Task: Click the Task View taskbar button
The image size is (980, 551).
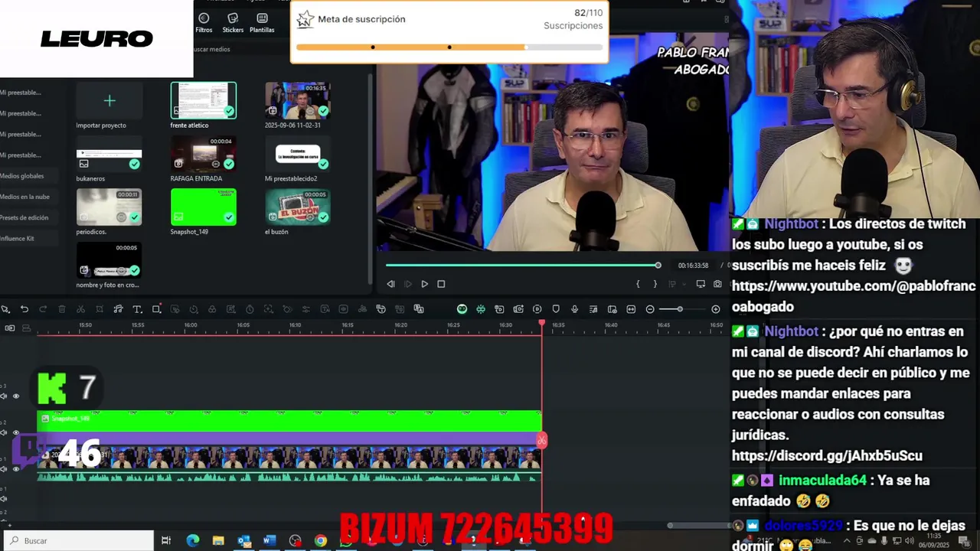Action: pos(166,541)
